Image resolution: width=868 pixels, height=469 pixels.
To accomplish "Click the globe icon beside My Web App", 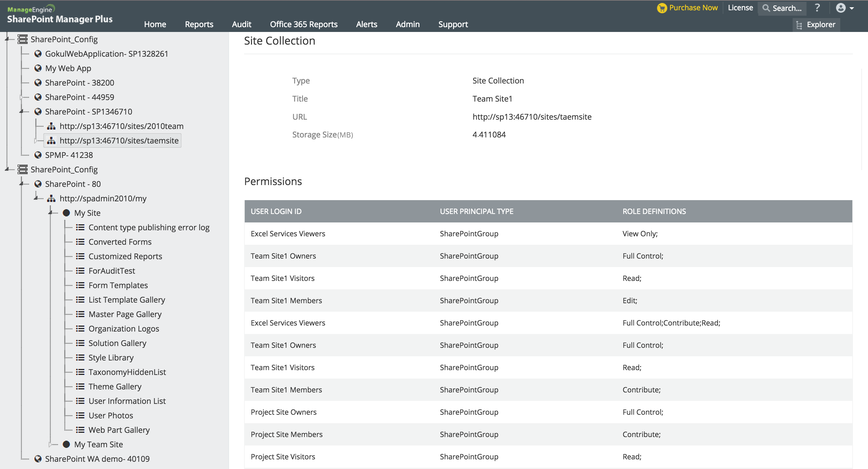I will (38, 68).
